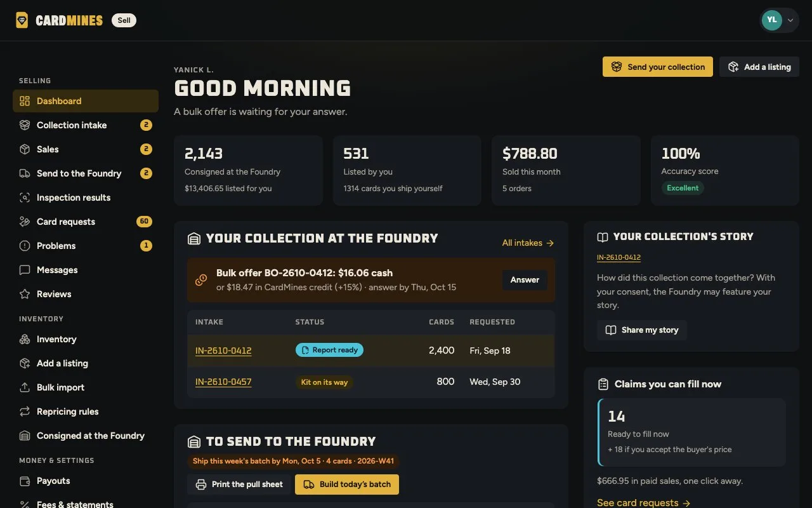Click the $788.80 sold this month value
812x508 pixels.
coord(530,154)
